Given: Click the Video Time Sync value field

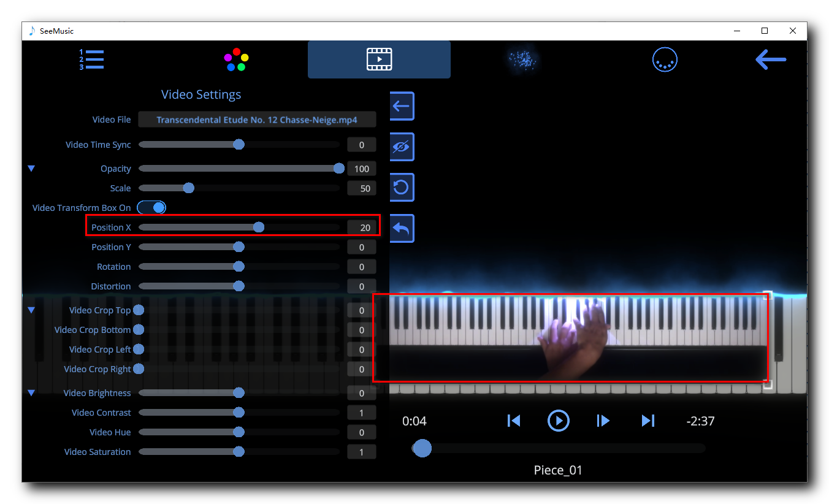Looking at the screenshot, I should point(362,145).
